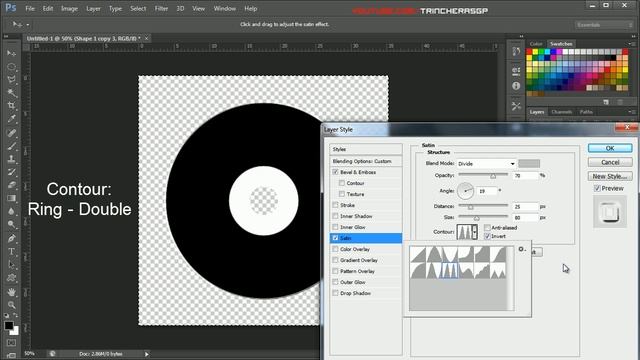Uncheck the Satin style checkbox
Viewport: 640px width, 360px height.
pyautogui.click(x=336, y=238)
